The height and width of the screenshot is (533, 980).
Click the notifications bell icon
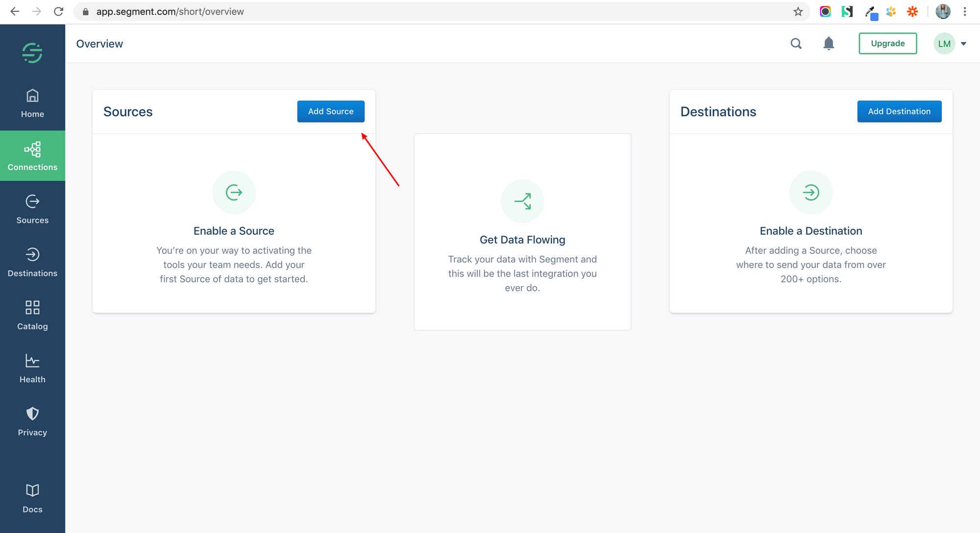pyautogui.click(x=829, y=43)
